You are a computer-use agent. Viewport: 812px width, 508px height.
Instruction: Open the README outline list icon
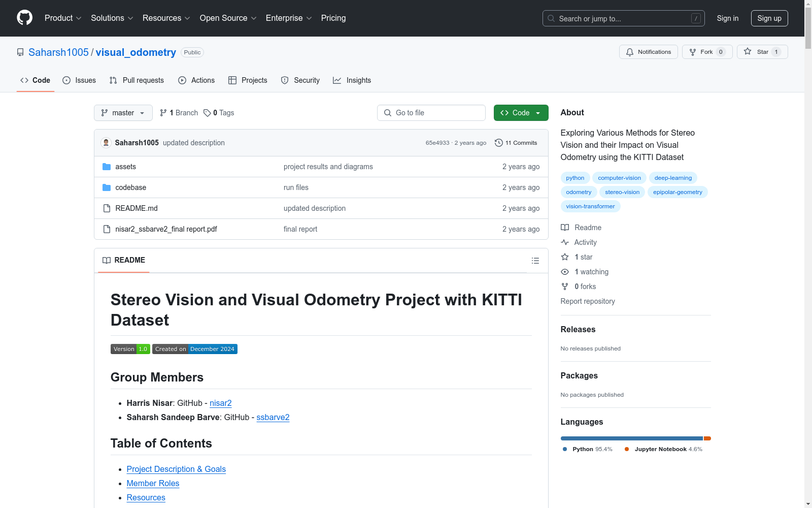coord(535,261)
